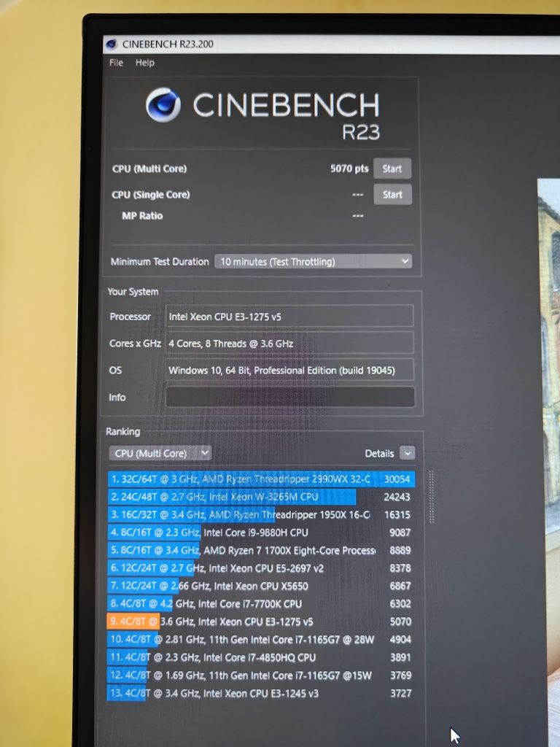Toggle the Details expander arrow
Image resolution: width=560 pixels, height=747 pixels.
tap(407, 453)
